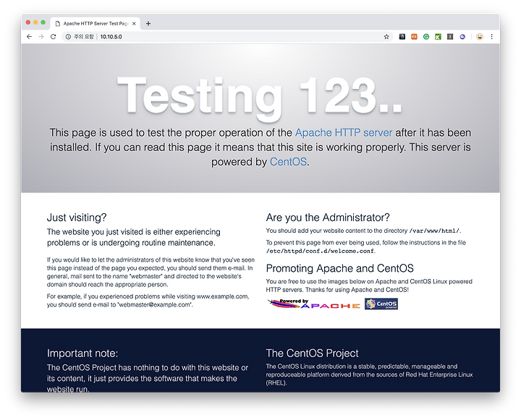Open the orange extension icon
Screen dimensions: 521x420
coord(414,37)
